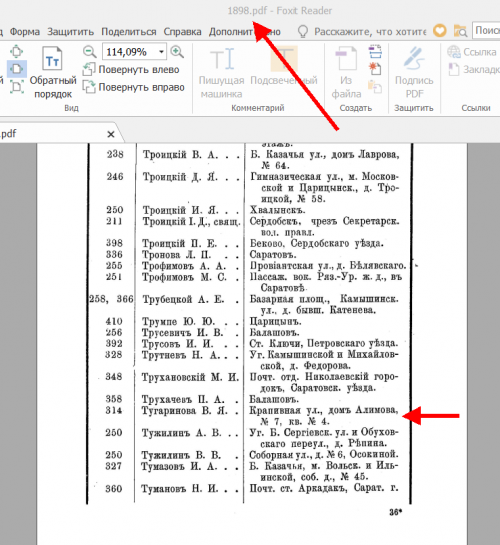The image size is (500, 545).
Task: Open the zoom percentage dropdown arrow
Action: pos(161,52)
